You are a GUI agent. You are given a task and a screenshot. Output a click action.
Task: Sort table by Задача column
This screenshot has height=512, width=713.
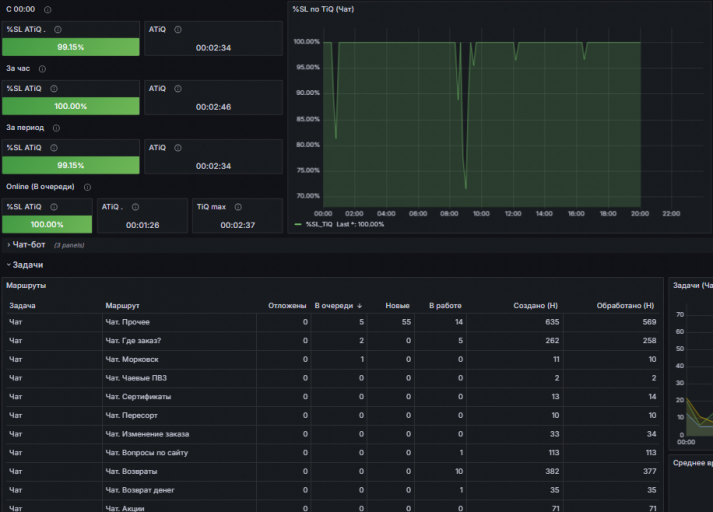point(22,306)
